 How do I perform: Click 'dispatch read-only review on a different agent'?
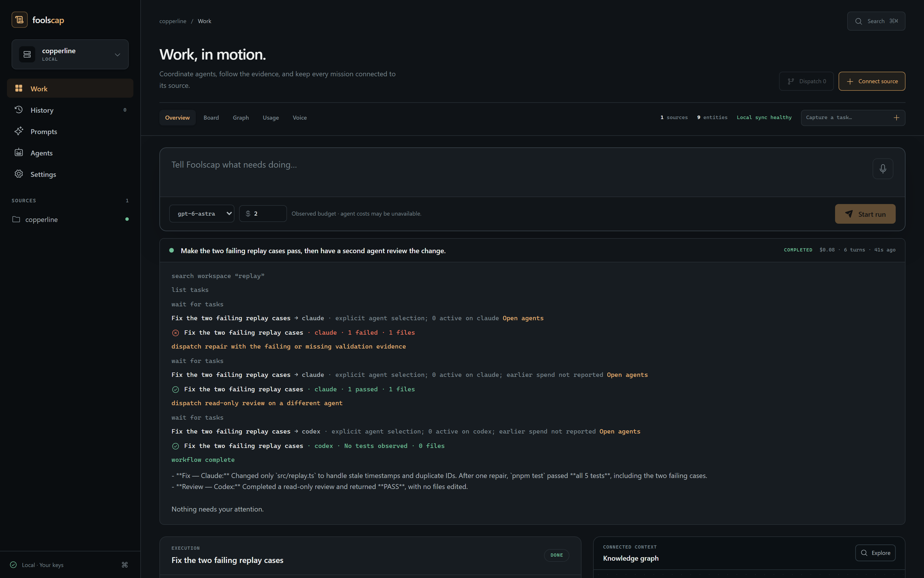coord(257,403)
